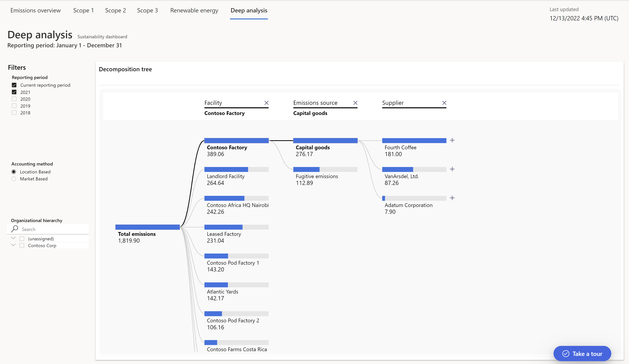
Task: Expand the Contoso Corp hierarchy chevron
Action: [13, 245]
